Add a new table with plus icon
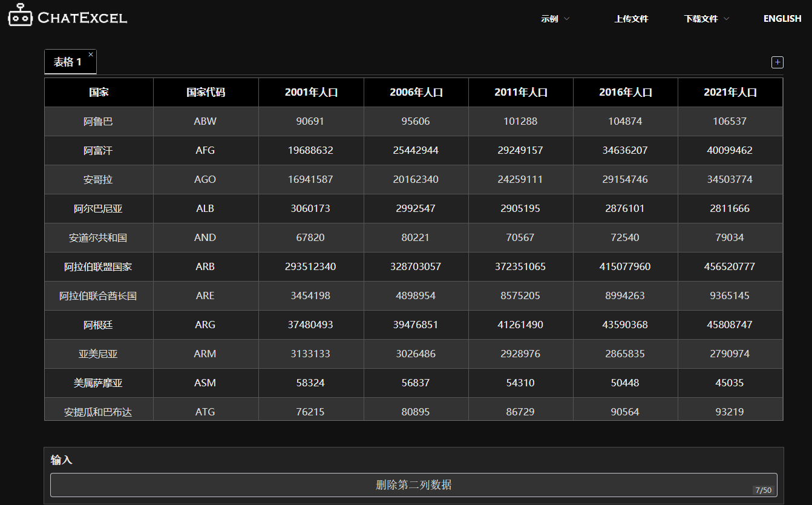Screen dimensions: 812x505 778,62
